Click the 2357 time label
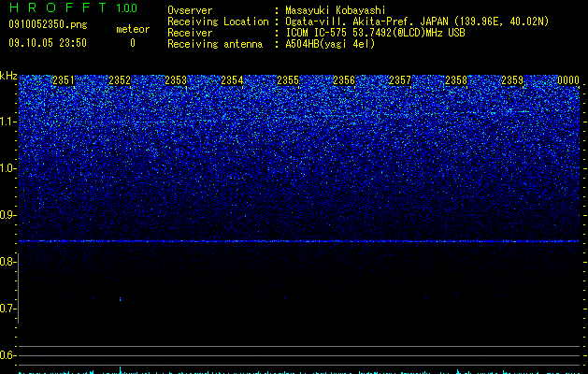 tap(400, 80)
